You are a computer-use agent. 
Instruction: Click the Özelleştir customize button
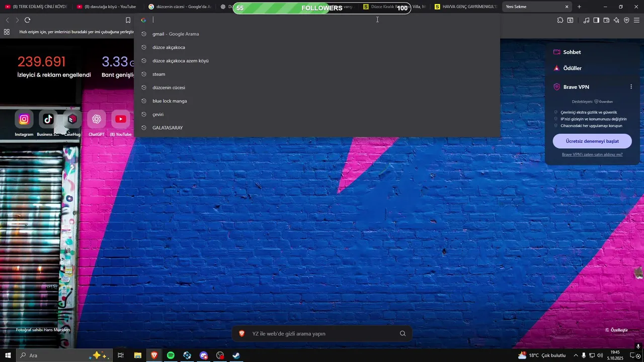pyautogui.click(x=616, y=330)
